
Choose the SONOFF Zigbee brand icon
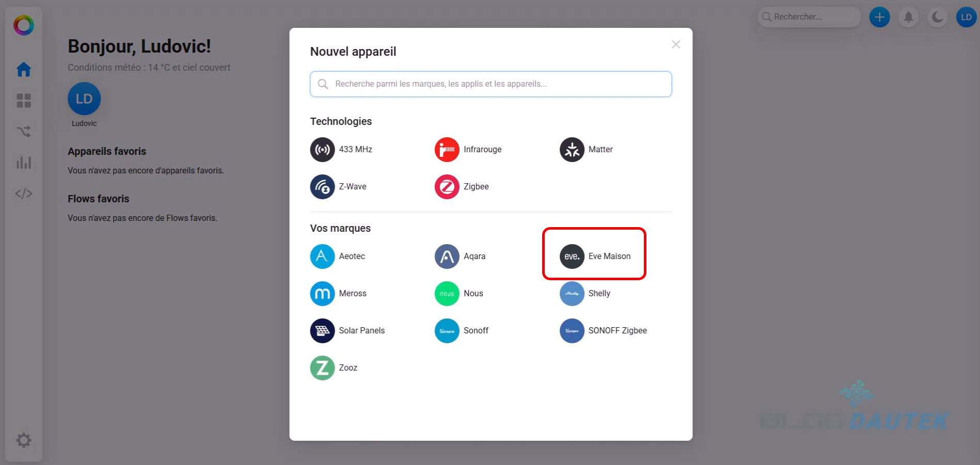tap(572, 331)
